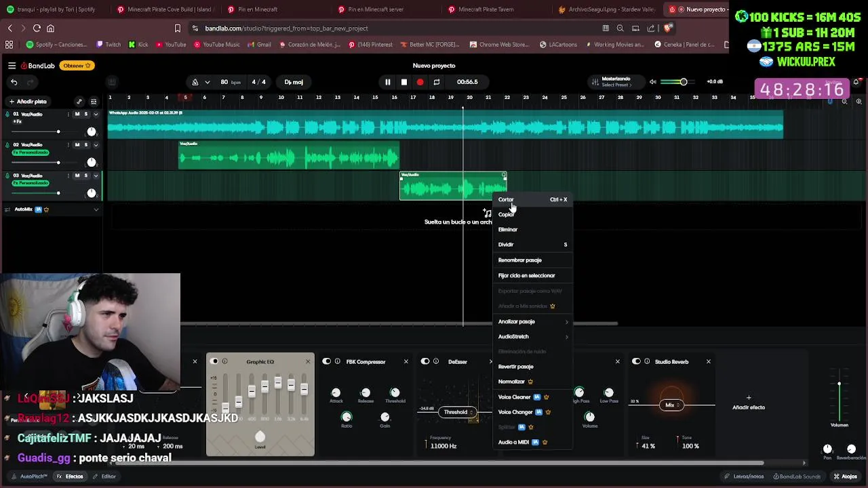Click the Obtener membership button
This screenshot has height=488, width=868.
[78, 66]
